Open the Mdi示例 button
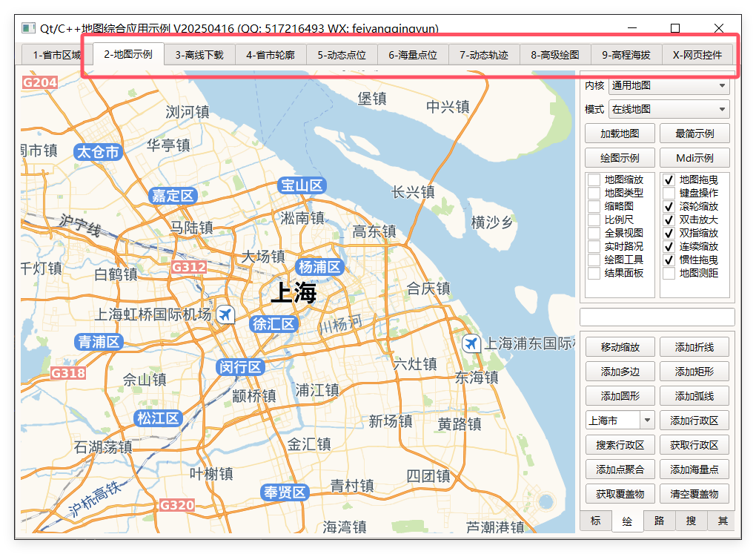Image resolution: width=756 pixels, height=554 pixels. tap(694, 158)
